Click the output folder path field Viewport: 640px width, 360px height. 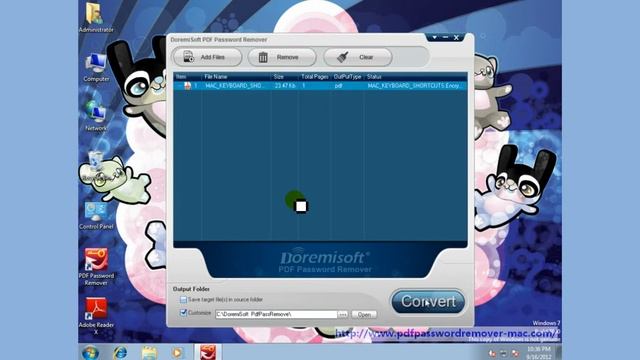point(276,314)
